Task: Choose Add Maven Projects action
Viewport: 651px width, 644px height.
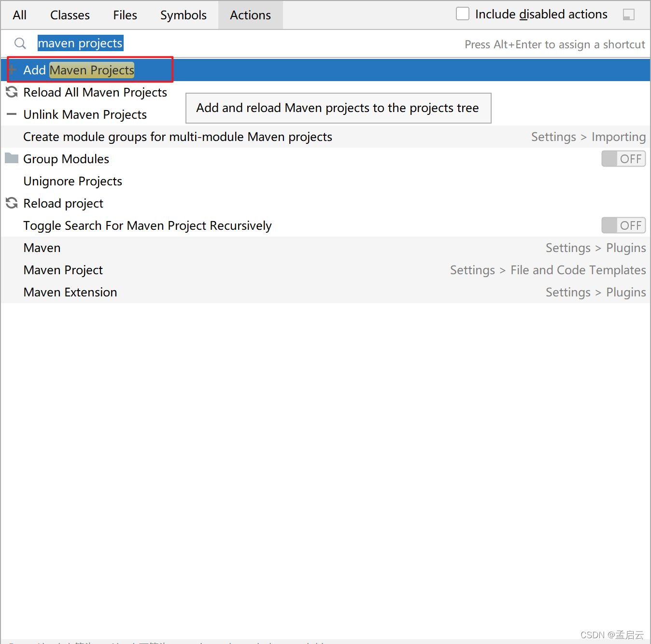Action: click(x=325, y=70)
